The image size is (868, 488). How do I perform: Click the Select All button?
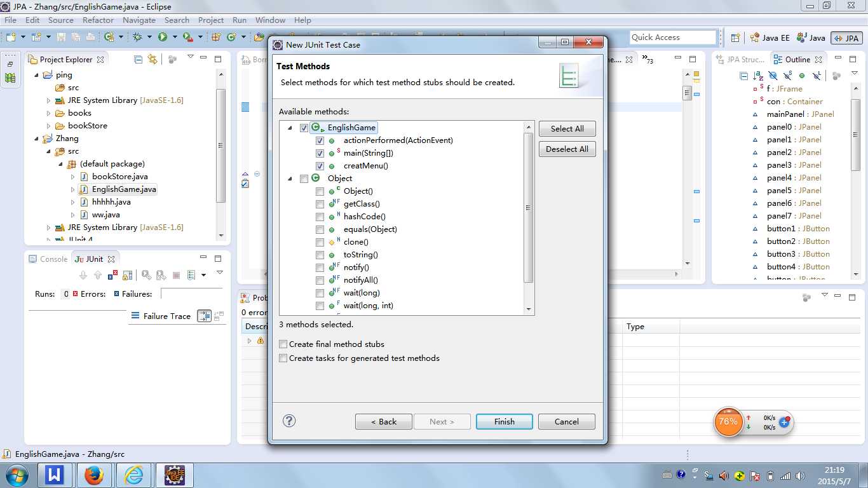(567, 128)
